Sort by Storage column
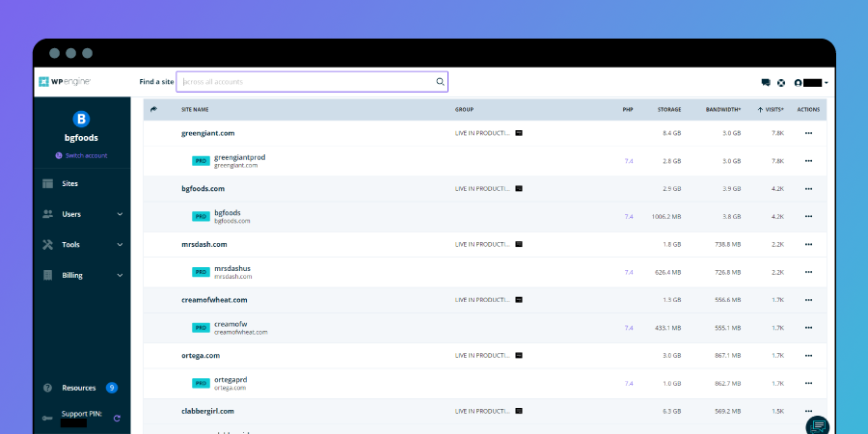 (x=669, y=110)
